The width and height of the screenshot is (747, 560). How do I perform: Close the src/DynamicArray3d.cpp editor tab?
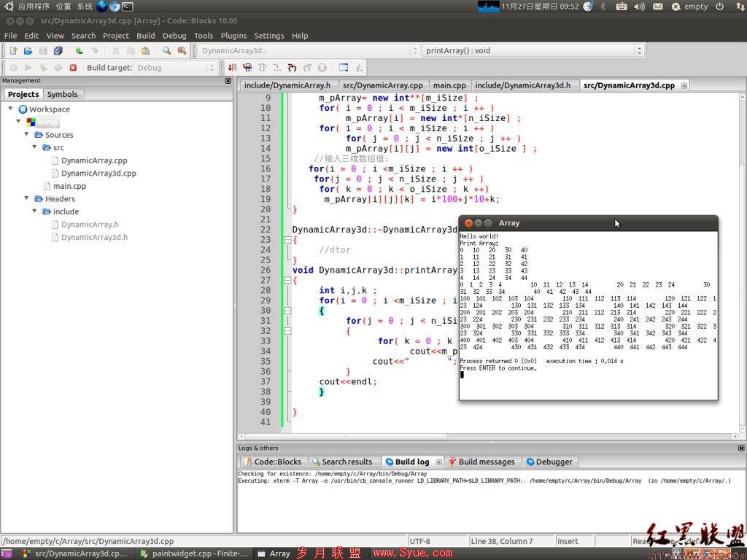(684, 86)
